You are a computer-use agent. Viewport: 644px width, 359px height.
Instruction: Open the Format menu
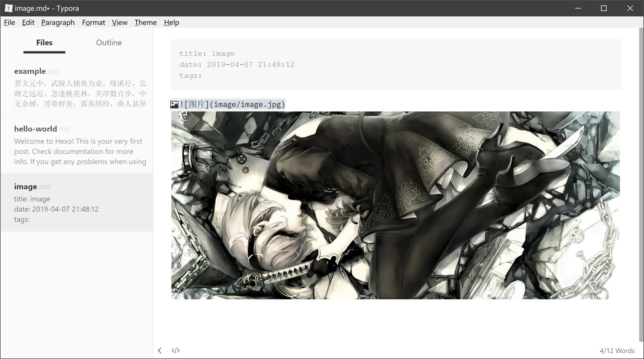[x=93, y=22]
